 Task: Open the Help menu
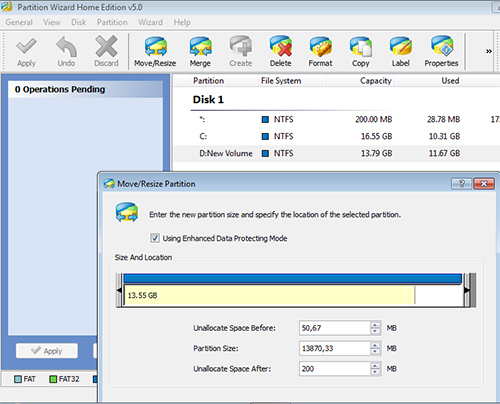182,22
